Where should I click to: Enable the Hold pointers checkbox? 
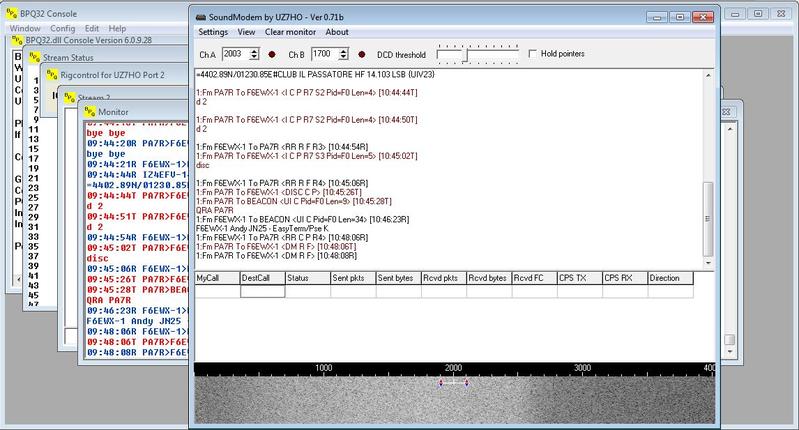(x=532, y=53)
